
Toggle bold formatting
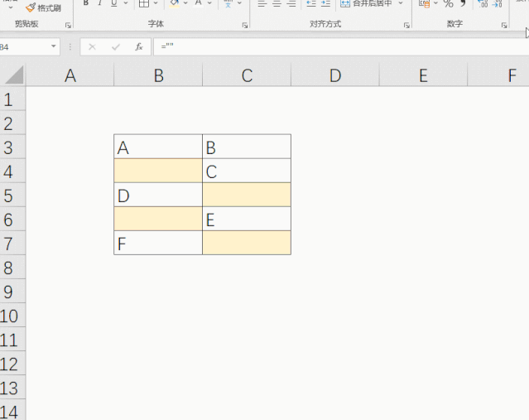click(86, 3)
